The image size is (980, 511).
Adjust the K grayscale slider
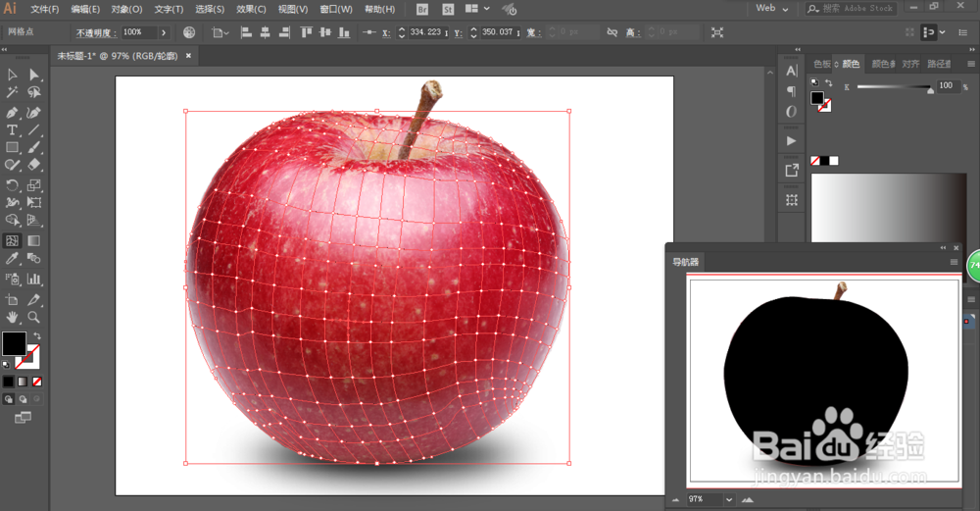point(895,87)
